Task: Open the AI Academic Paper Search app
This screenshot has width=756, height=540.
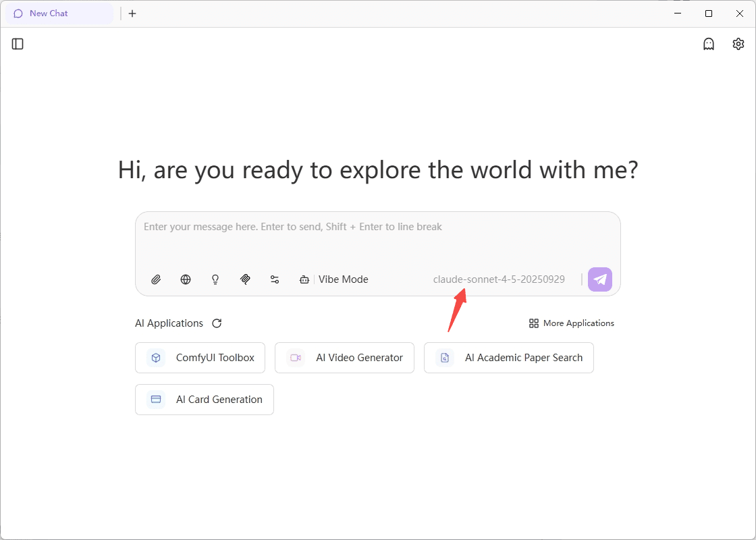Action: pos(509,358)
